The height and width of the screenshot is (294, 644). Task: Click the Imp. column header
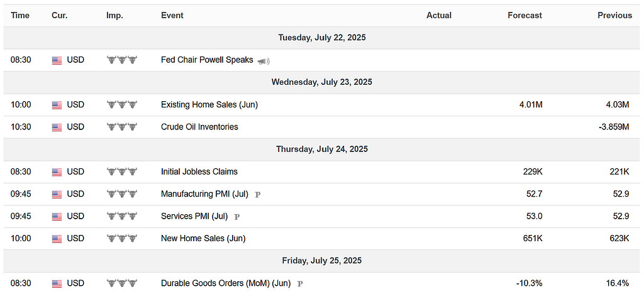pyautogui.click(x=114, y=16)
